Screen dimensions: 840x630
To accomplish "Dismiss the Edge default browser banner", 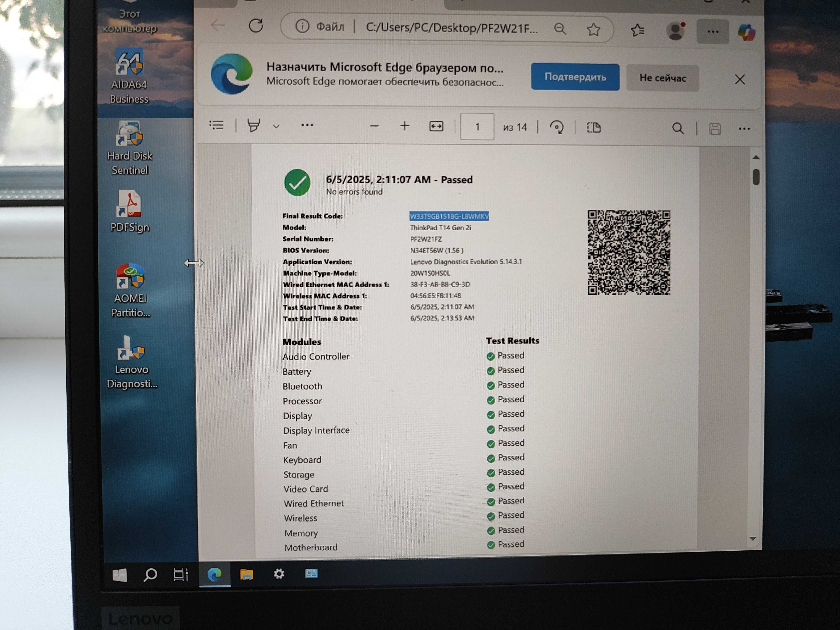I will (740, 79).
